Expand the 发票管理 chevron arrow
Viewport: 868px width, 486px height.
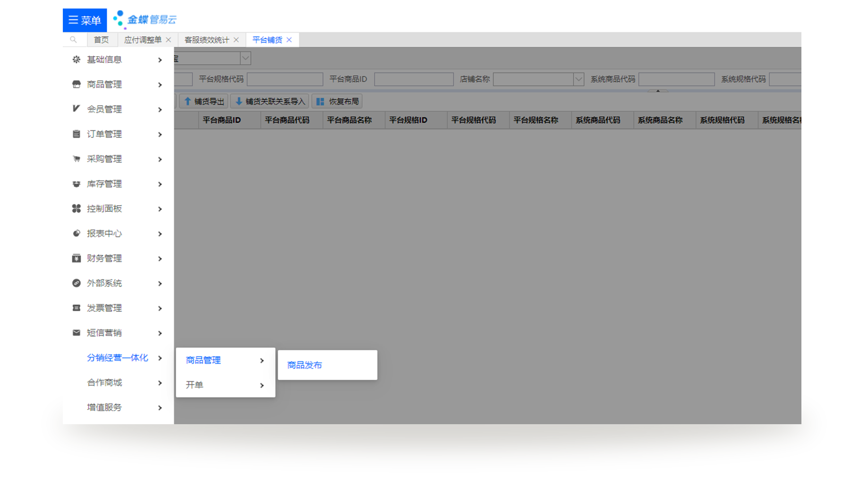[x=160, y=309]
